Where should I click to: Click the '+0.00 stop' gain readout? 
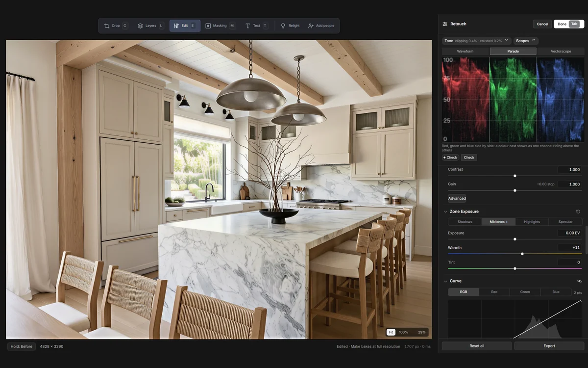tap(545, 184)
